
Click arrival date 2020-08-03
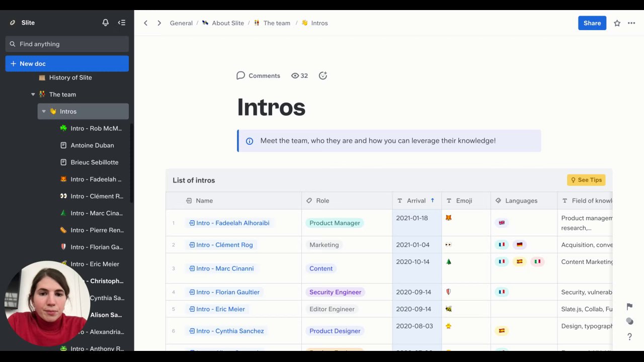(415, 326)
